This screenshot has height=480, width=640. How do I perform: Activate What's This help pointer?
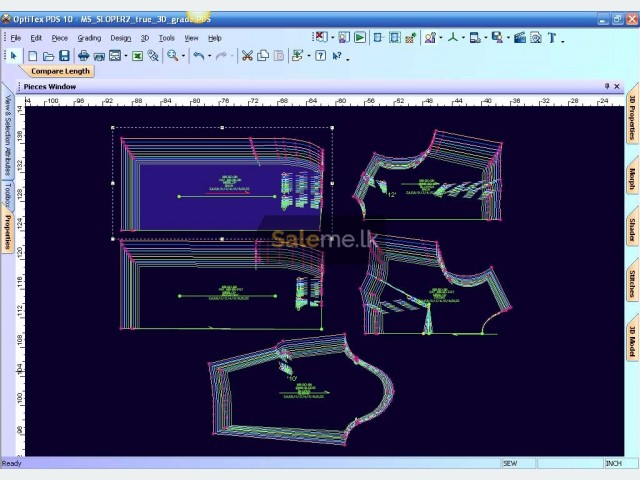point(337,56)
